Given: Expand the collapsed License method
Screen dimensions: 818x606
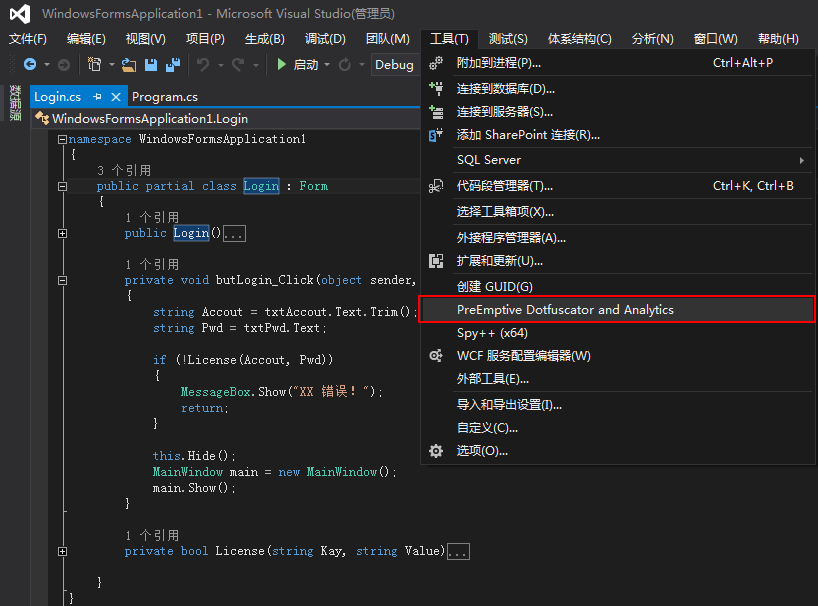Looking at the screenshot, I should click(63, 551).
